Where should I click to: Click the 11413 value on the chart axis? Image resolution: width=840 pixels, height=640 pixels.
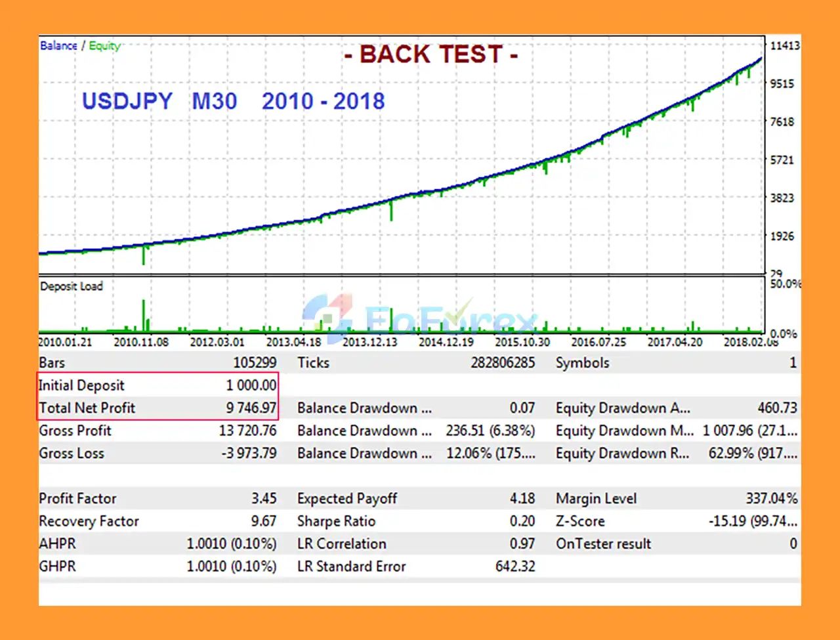click(785, 46)
